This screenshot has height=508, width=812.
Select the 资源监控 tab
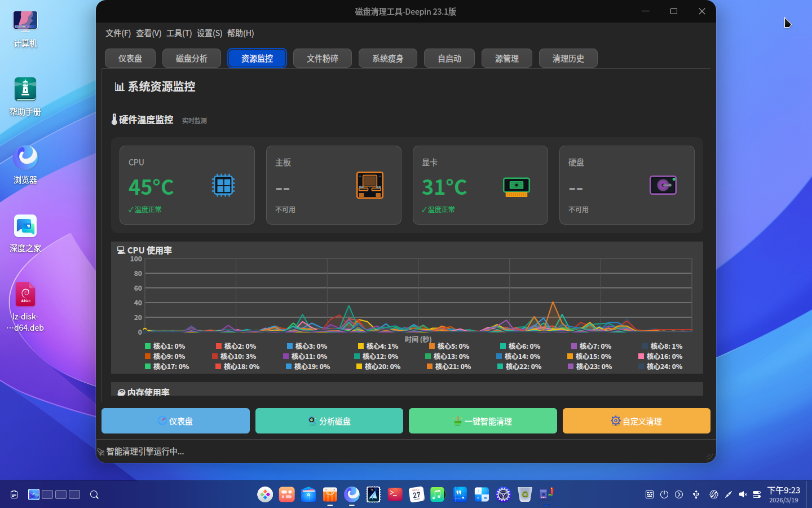(257, 58)
